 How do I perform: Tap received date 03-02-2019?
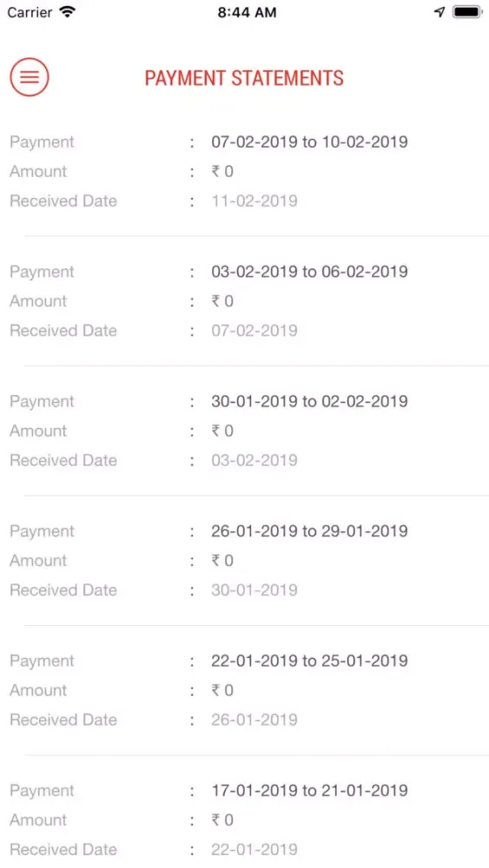pyautogui.click(x=254, y=460)
